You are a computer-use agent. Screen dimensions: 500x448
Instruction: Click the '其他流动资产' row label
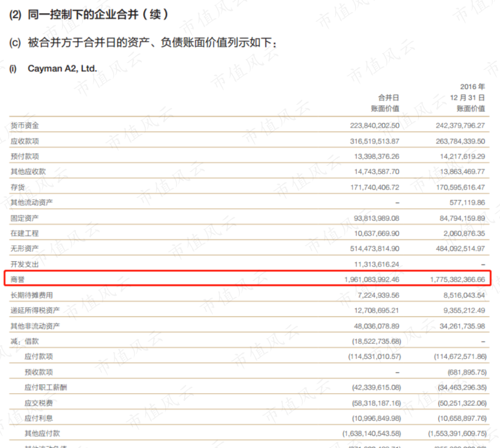tap(31, 202)
